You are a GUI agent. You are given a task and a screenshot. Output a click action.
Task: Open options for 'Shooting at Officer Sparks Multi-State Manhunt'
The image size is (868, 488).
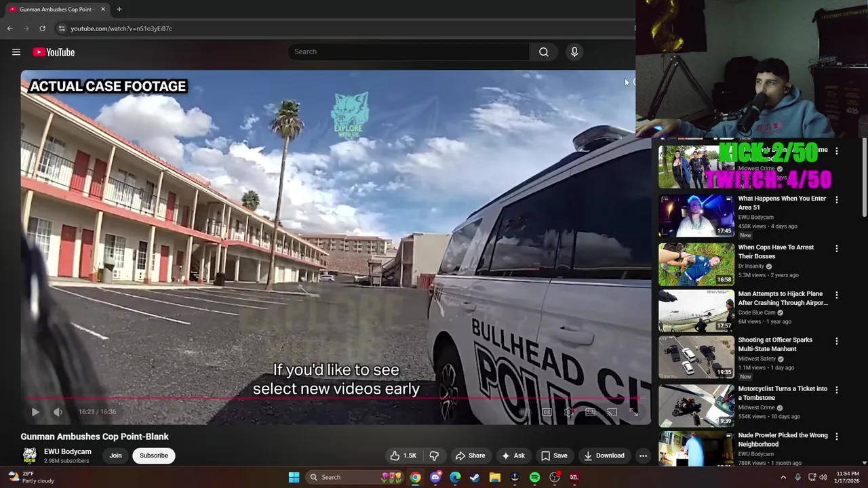click(x=836, y=342)
